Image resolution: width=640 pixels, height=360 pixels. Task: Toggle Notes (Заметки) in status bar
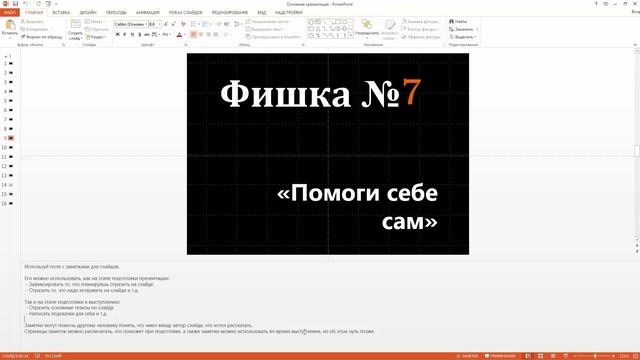[x=467, y=356]
